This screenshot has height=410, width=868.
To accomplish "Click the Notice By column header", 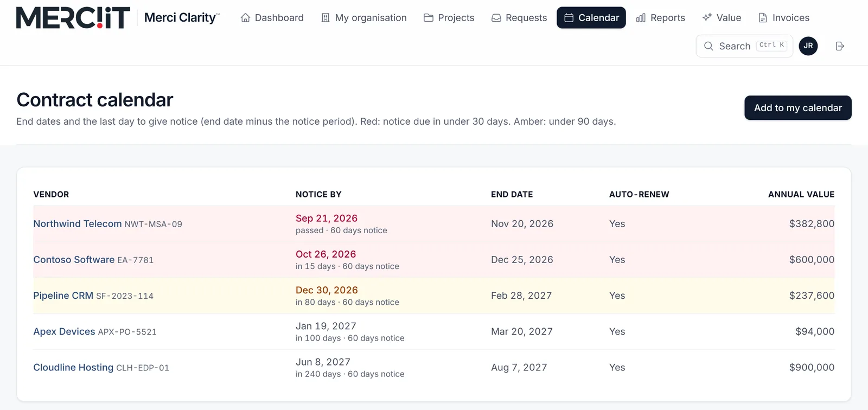I will [x=318, y=194].
